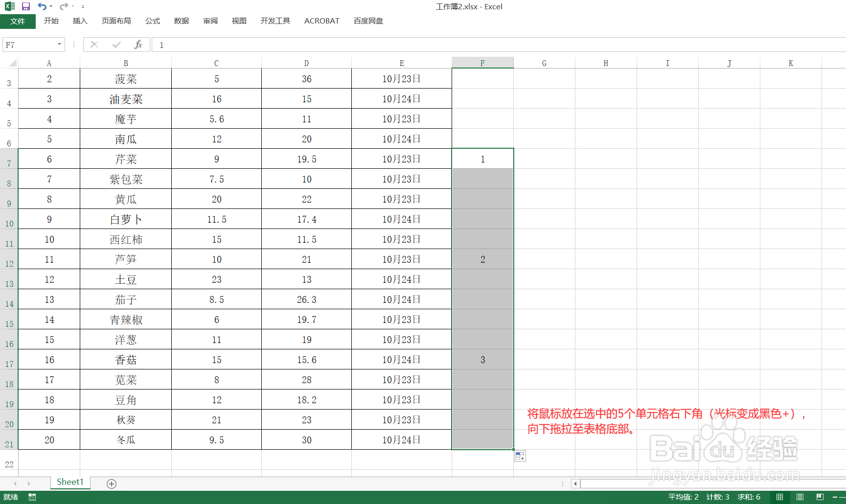Viewport: 846px width, 504px height.
Task: Click the 平均值: 2 status bar value
Action: (x=684, y=497)
